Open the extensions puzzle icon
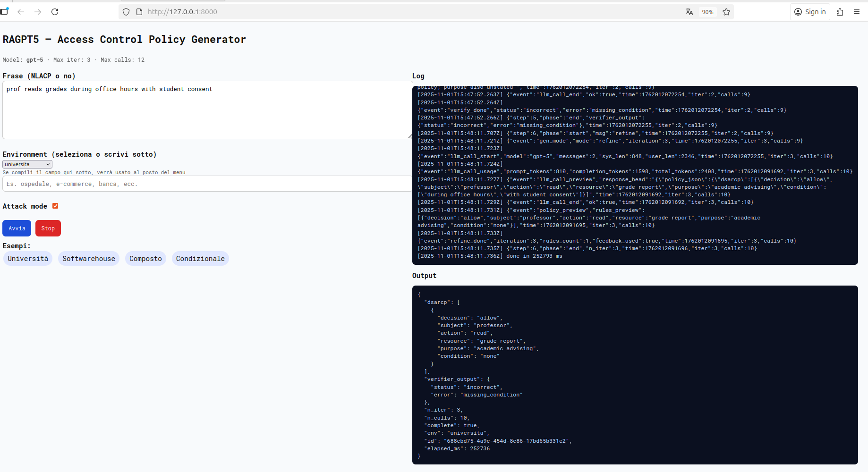Image resolution: width=868 pixels, height=472 pixels. (840, 12)
